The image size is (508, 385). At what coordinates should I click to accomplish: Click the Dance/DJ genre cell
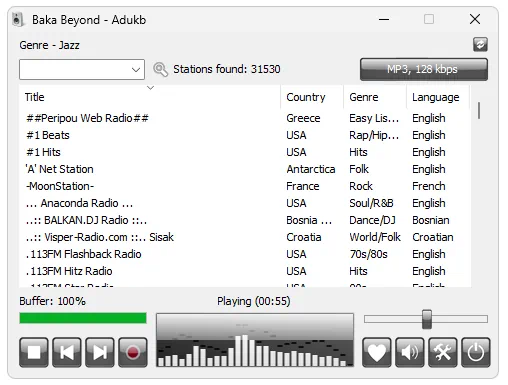(372, 220)
